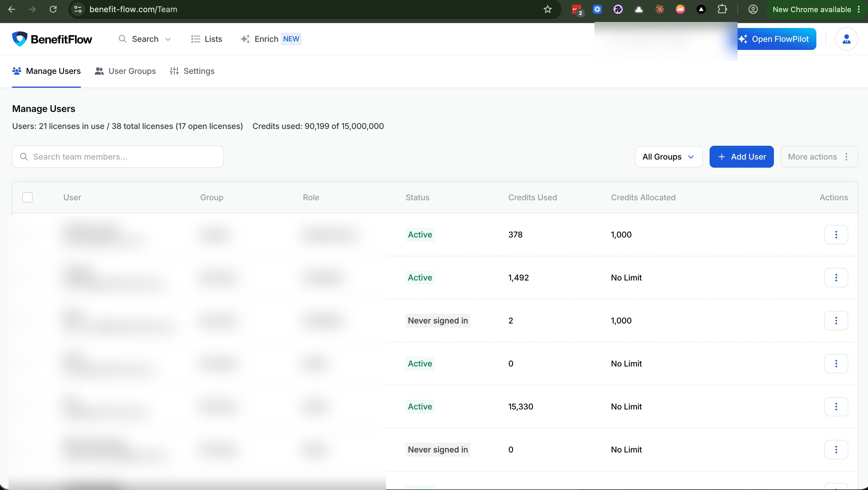
Task: Open the red extension with badge 2
Action: [x=577, y=10]
